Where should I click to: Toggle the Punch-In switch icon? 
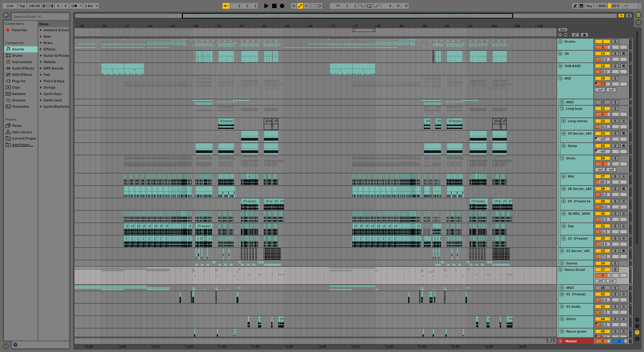click(x=361, y=6)
